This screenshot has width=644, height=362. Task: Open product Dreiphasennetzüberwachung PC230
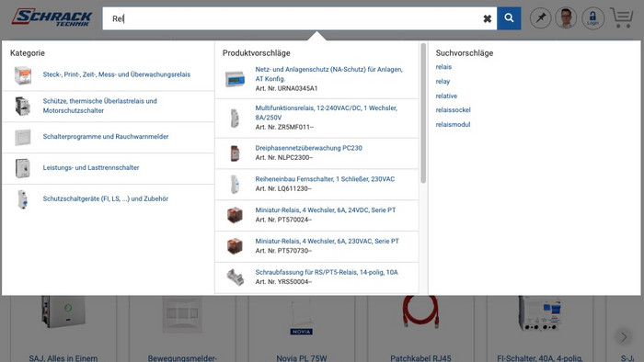(x=308, y=148)
